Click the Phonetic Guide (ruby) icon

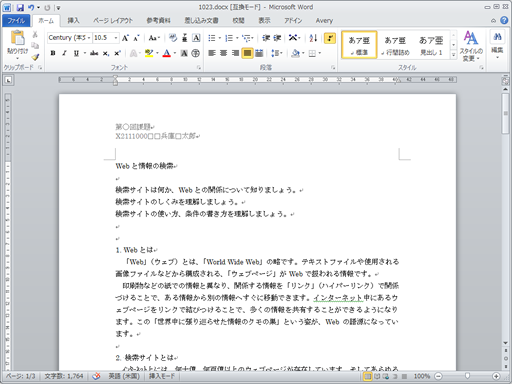185,38
